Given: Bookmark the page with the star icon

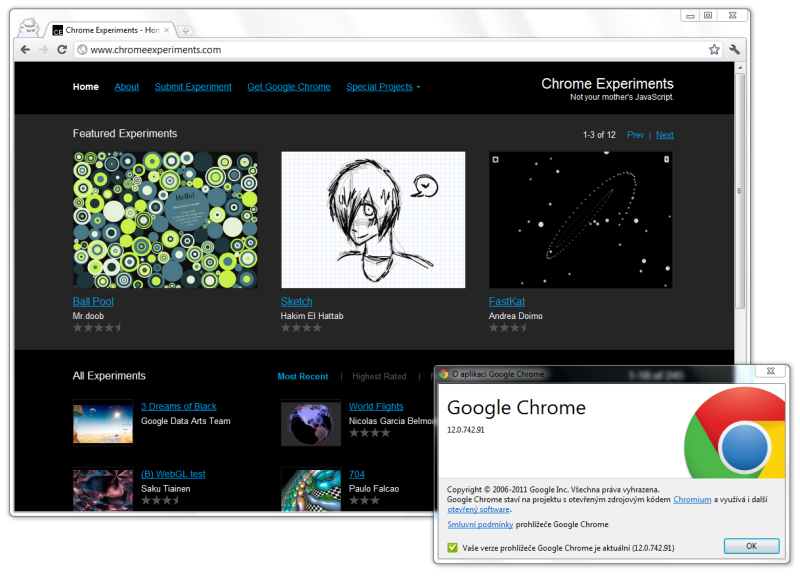Looking at the screenshot, I should [x=714, y=49].
